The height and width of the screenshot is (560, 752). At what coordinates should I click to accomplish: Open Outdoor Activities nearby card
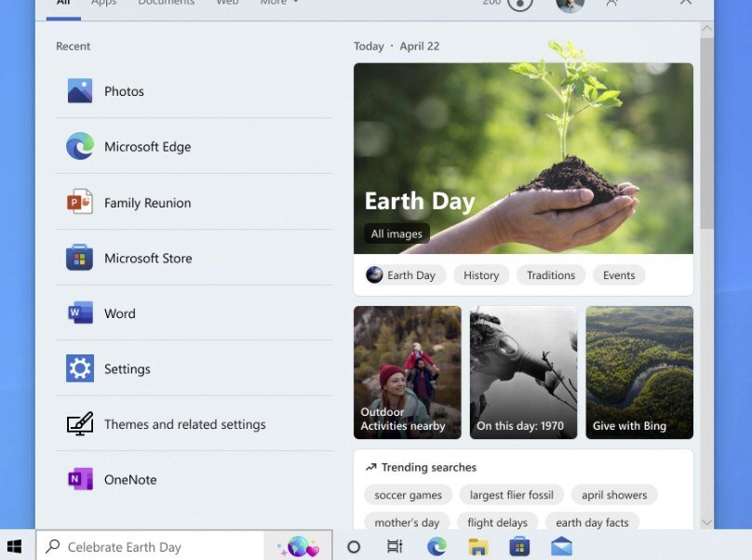pyautogui.click(x=407, y=372)
